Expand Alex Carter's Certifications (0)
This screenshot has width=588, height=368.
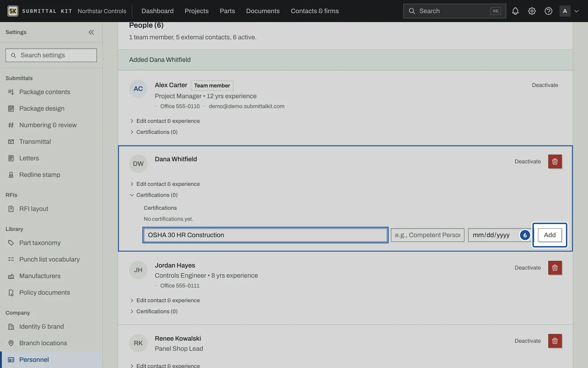pos(154,132)
